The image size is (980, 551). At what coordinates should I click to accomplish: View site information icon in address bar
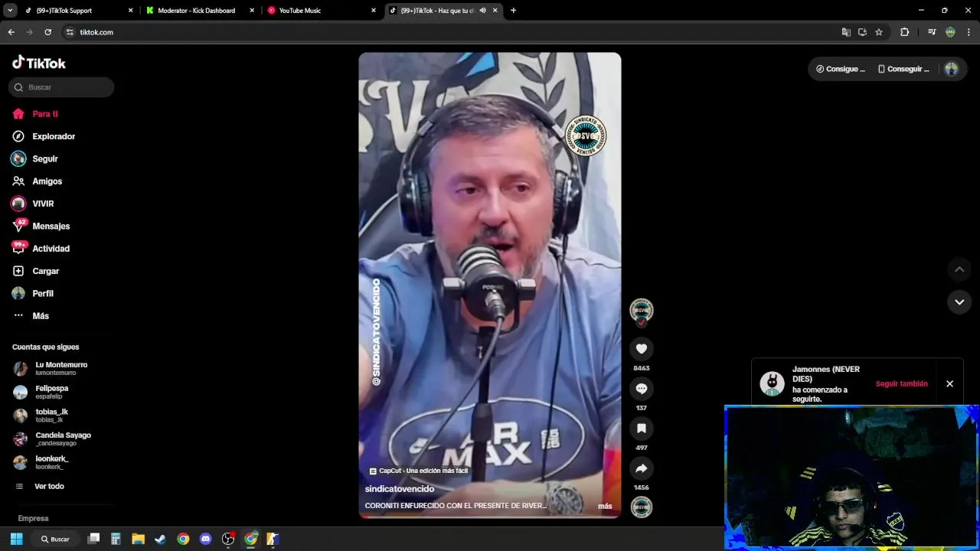coord(70,32)
